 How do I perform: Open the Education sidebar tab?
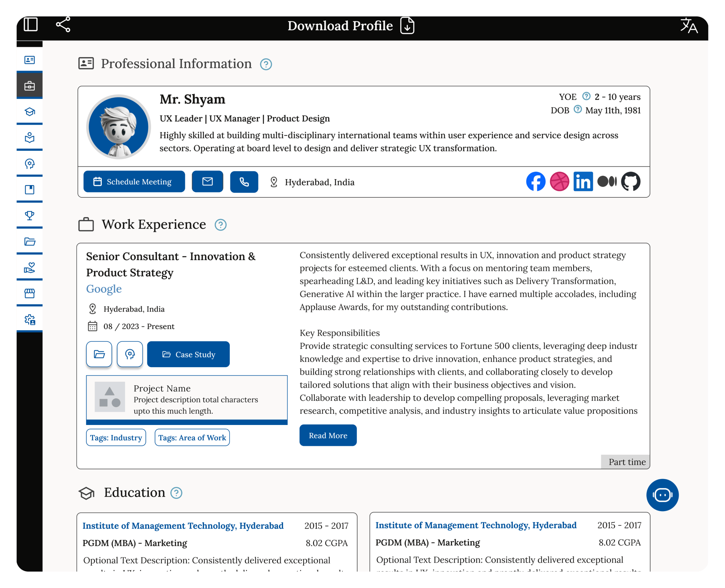pyautogui.click(x=29, y=112)
